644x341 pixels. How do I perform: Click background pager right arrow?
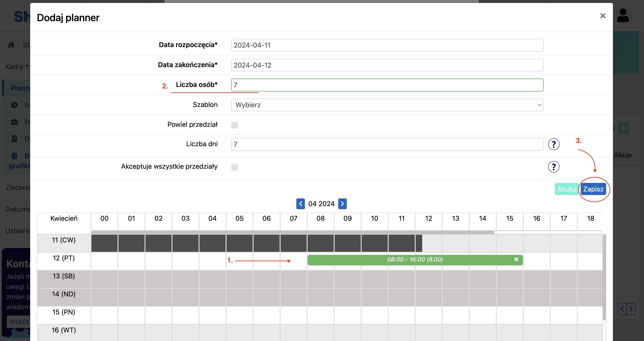pos(631,309)
